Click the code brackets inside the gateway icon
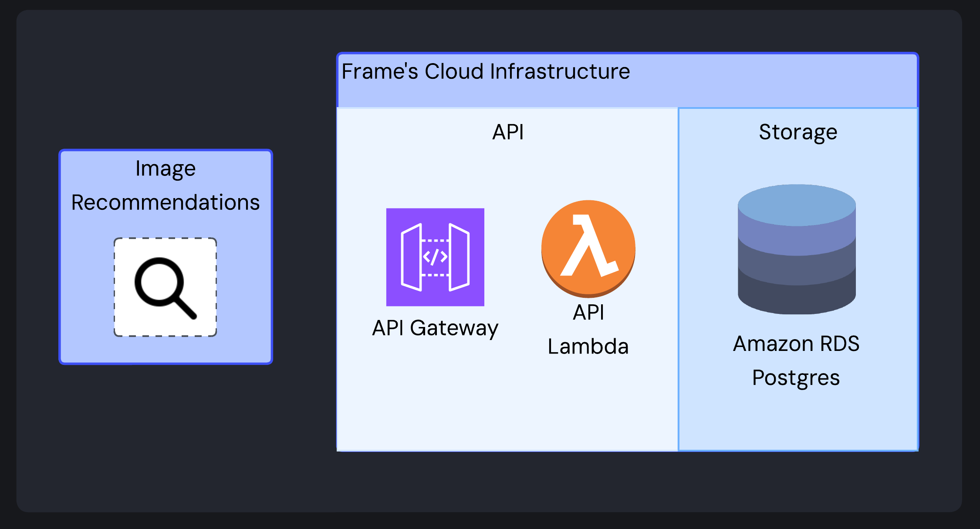980x529 pixels. tap(435, 257)
